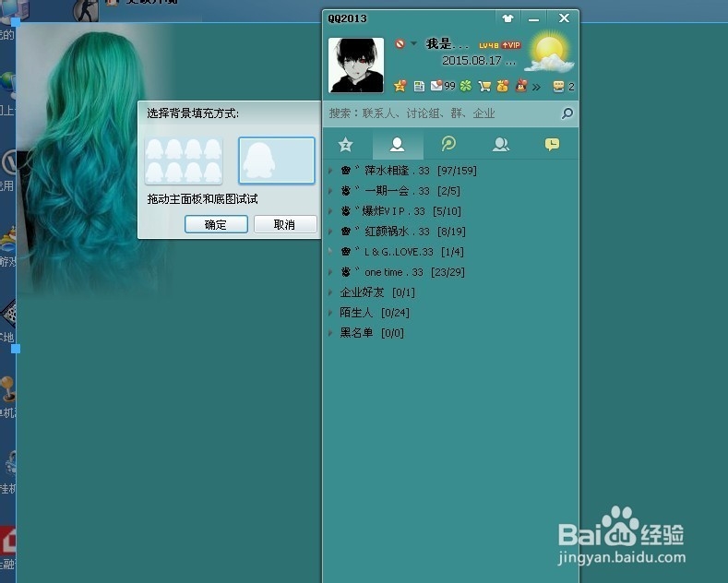Screen dimensions: 728x583
Task: Expand more shortcut icons double arrow
Action: pos(536,87)
